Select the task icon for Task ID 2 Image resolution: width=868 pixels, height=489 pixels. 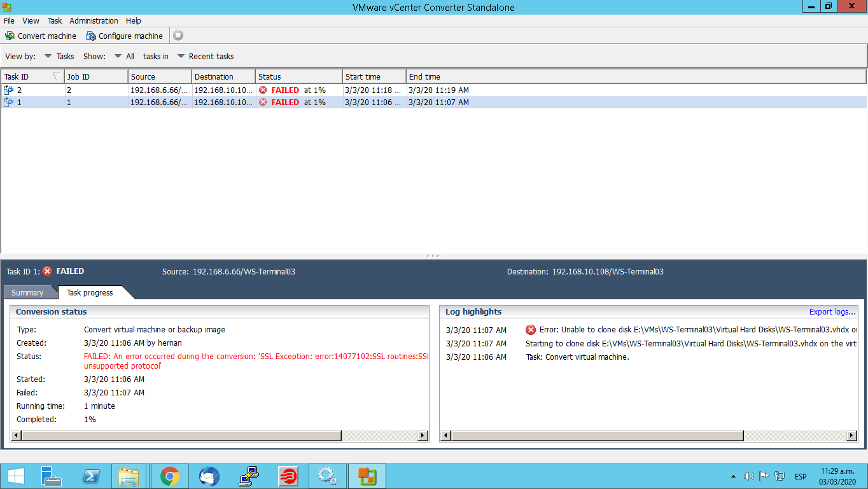pyautogui.click(x=9, y=90)
